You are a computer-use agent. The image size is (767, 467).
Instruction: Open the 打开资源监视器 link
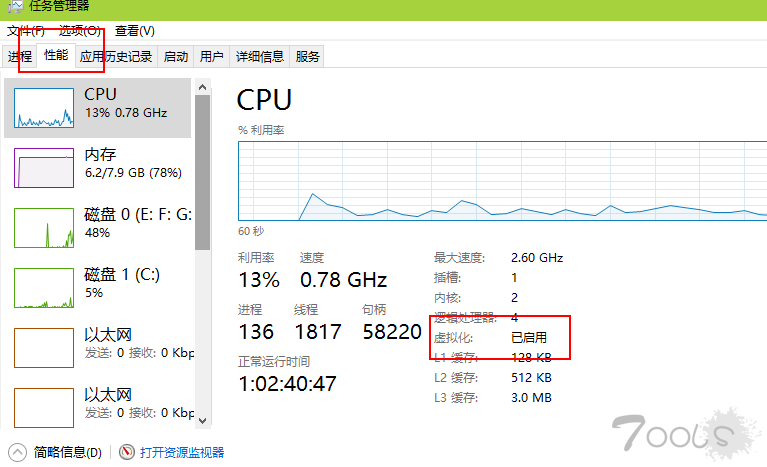click(x=182, y=452)
